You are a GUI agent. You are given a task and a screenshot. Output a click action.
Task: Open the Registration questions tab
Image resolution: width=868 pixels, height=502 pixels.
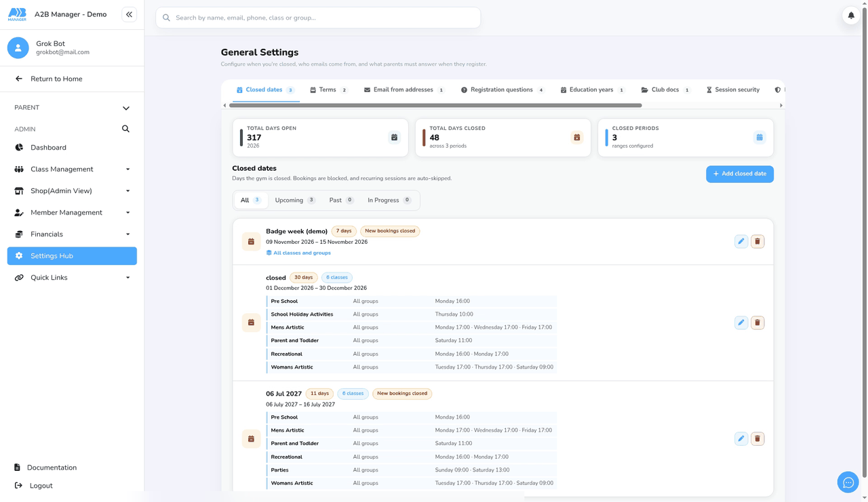502,90
